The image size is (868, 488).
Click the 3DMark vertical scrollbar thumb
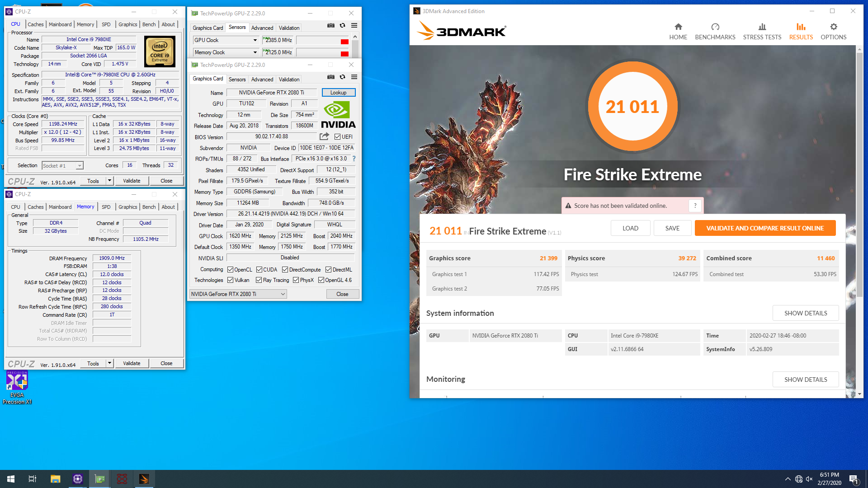(x=859, y=175)
